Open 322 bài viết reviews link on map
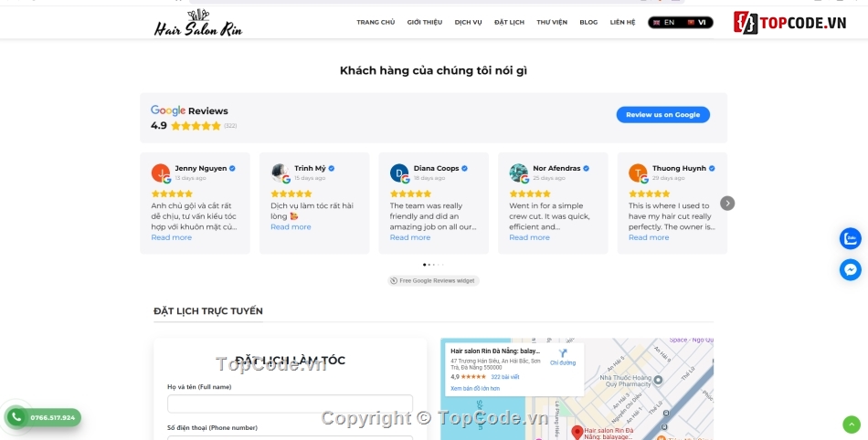Screen dimensions: 868x440 pyautogui.click(x=505, y=377)
